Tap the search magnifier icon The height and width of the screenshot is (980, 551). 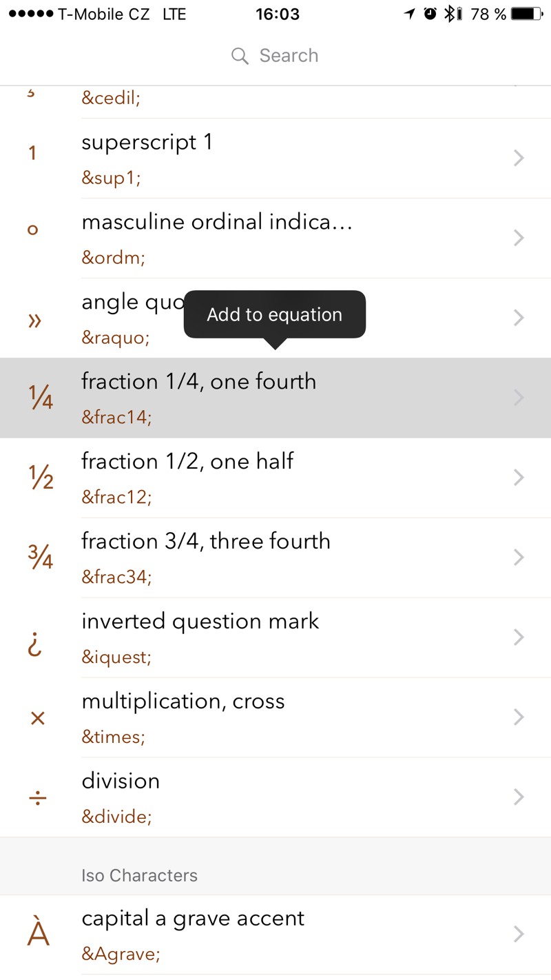tap(240, 56)
